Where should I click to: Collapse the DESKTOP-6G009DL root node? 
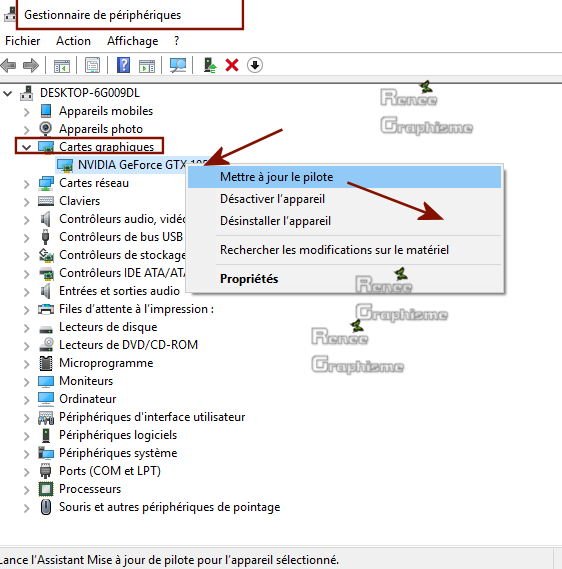tap(8, 94)
